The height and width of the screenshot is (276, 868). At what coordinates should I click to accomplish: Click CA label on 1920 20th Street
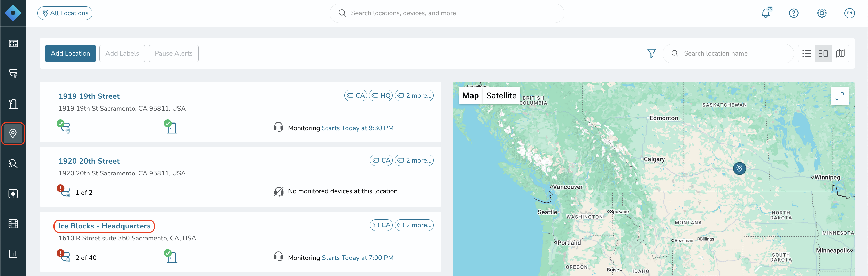381,160
